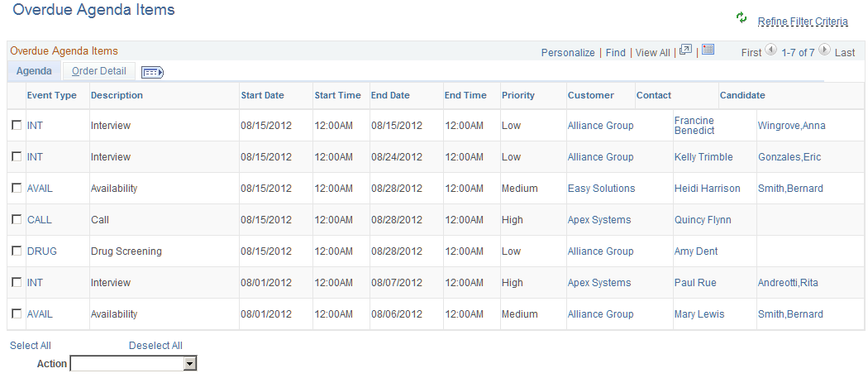The width and height of the screenshot is (868, 378).
Task: Open the Easy Solutions customer link
Action: click(601, 189)
